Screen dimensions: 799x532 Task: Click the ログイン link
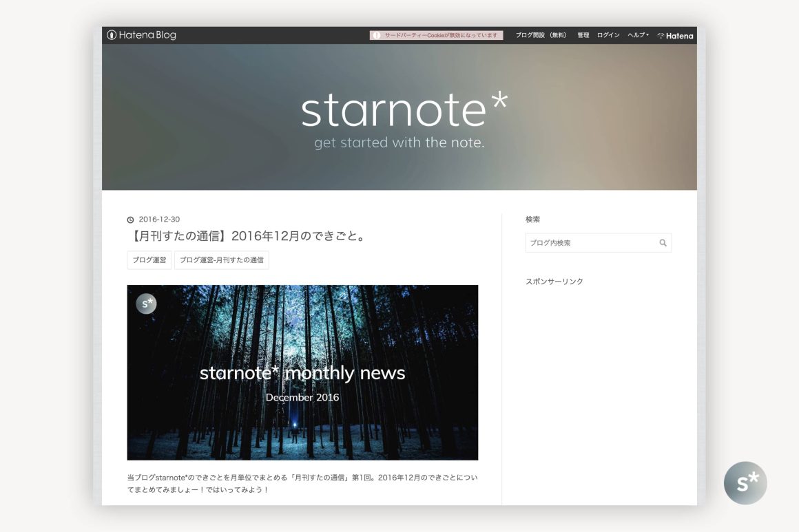[x=608, y=35]
